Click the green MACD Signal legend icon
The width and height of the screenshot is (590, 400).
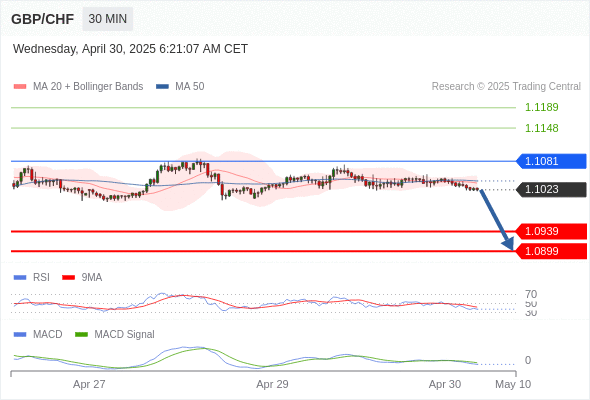click(x=81, y=335)
